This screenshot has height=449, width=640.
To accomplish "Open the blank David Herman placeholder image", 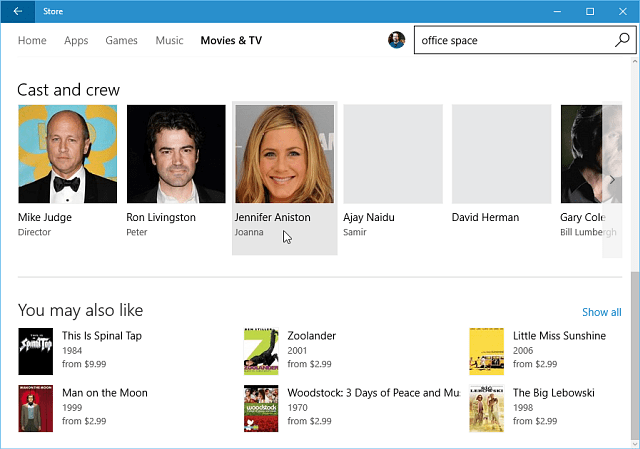I will (501, 154).
